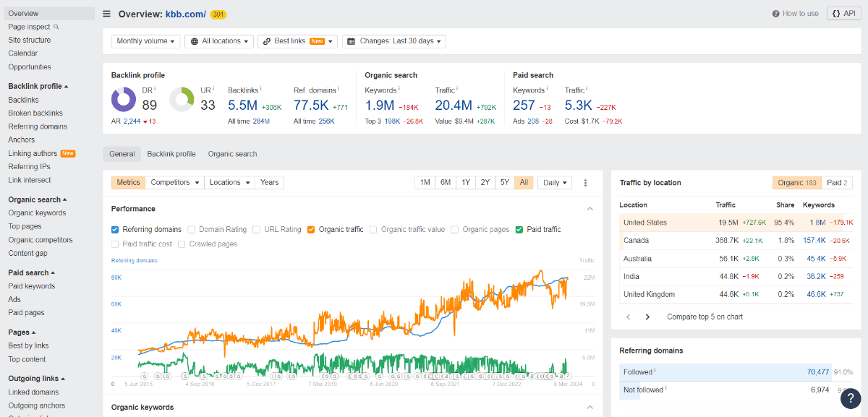Viewport: 868px width, 417px height.
Task: Click Compare top 5 on chart
Action: [705, 317]
